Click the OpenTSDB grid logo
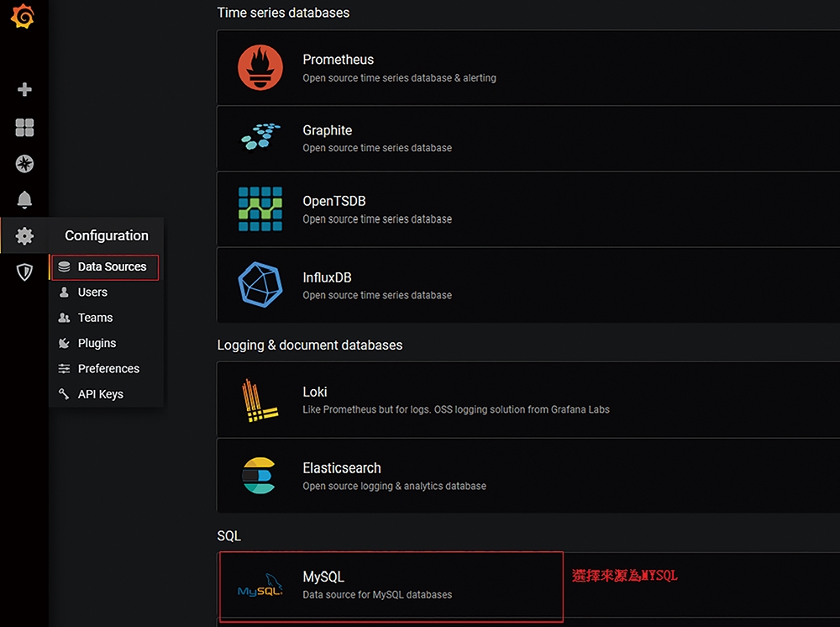Viewport: 840px width, 627px height. (260, 209)
